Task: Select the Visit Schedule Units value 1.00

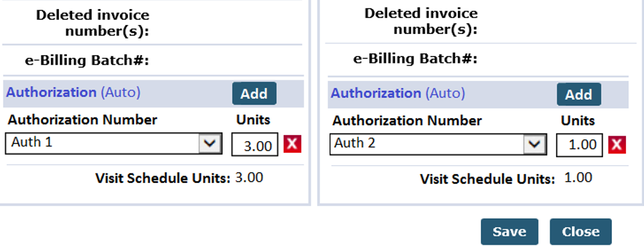Action: click(x=579, y=178)
